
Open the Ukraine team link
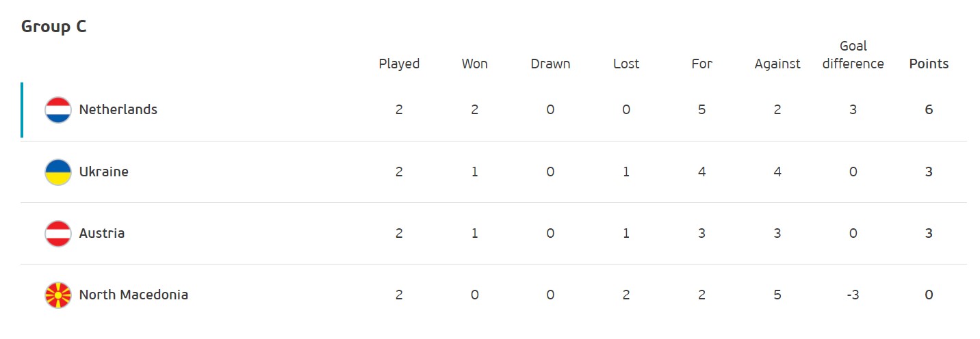103,172
